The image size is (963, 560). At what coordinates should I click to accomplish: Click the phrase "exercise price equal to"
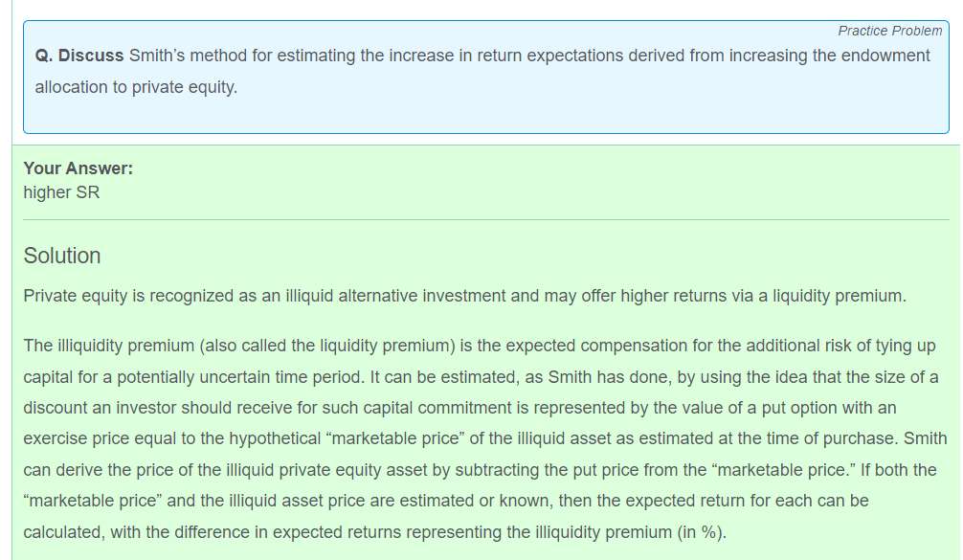(107, 439)
